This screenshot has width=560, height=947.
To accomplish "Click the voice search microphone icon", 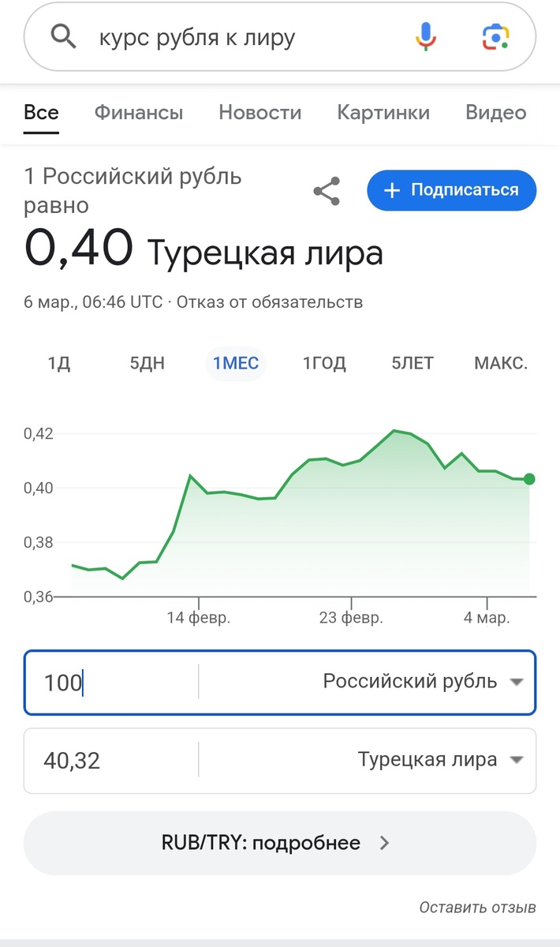I will (425, 36).
